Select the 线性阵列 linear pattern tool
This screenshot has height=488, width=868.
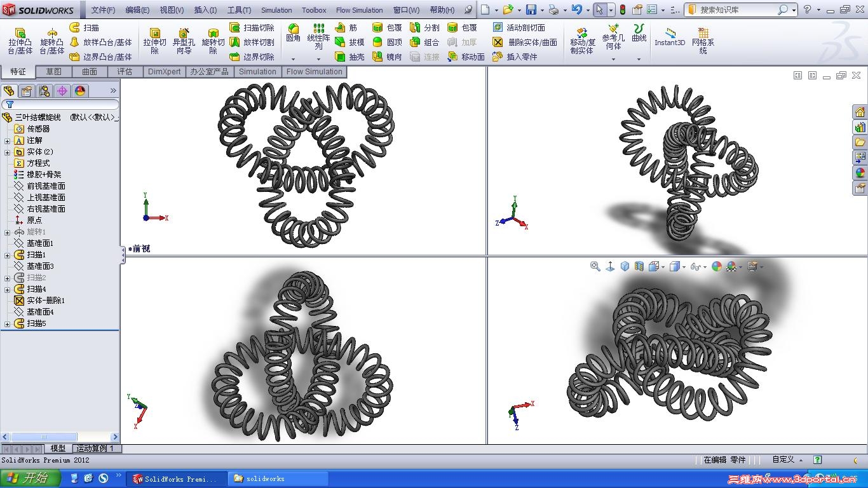[318, 37]
